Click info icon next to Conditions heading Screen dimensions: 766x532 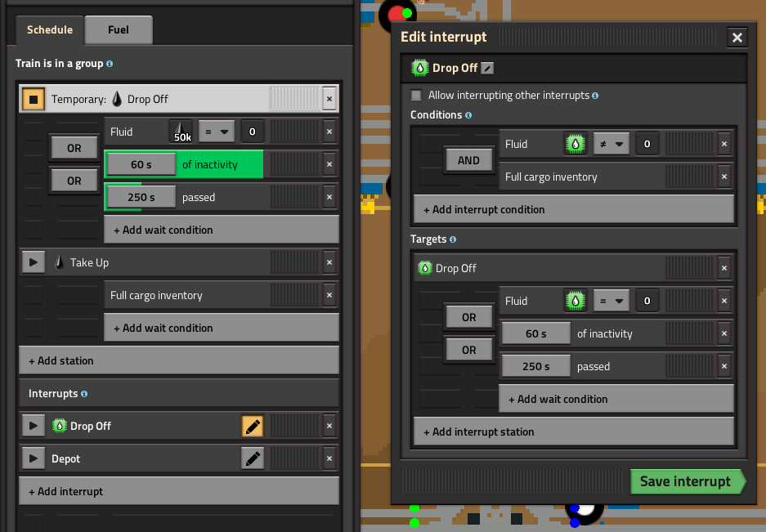click(468, 115)
